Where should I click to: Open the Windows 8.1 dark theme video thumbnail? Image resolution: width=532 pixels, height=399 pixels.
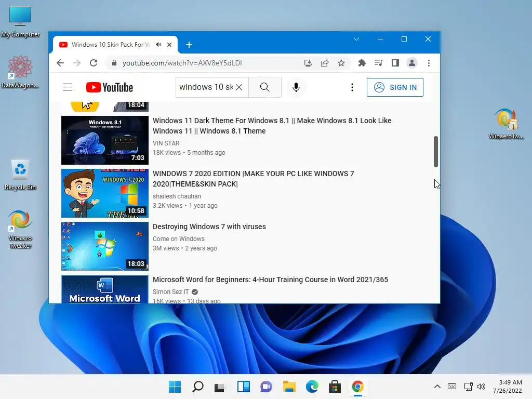click(105, 140)
